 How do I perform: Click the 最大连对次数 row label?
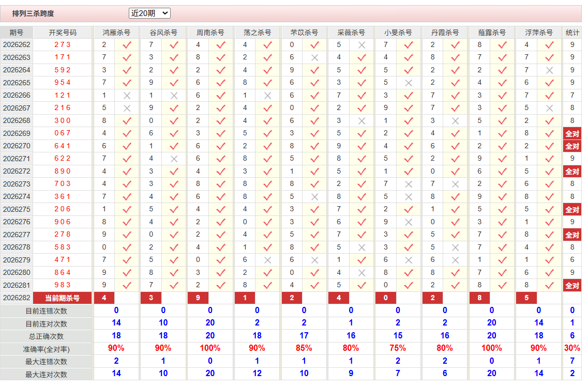pos(46,375)
